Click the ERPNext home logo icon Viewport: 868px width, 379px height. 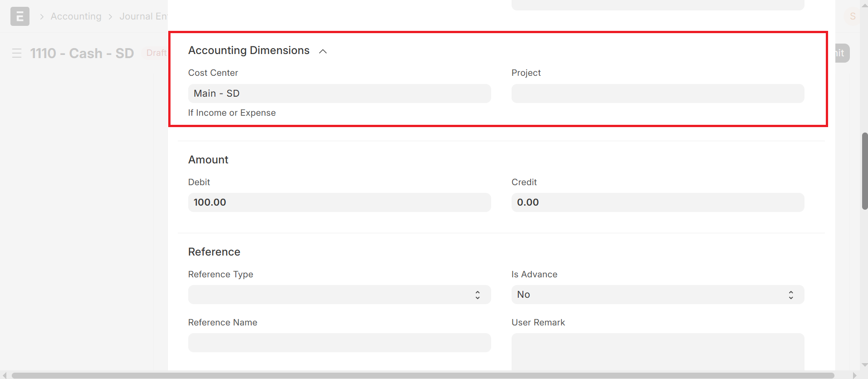20,17
